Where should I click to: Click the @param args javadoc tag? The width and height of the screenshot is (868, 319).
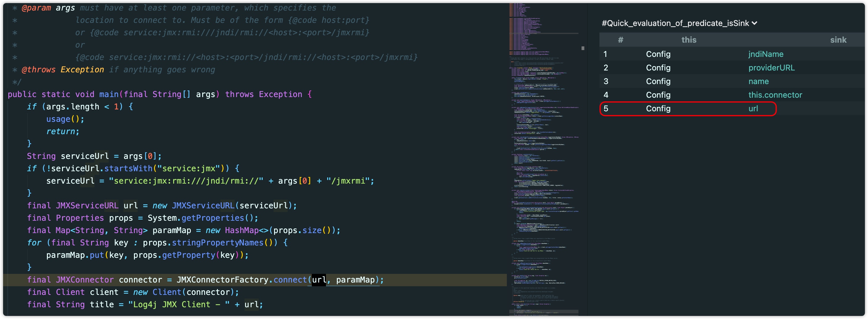click(x=48, y=8)
